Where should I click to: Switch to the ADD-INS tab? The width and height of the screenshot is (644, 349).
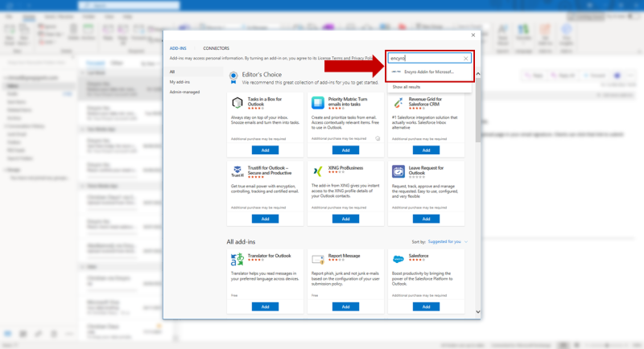178,48
